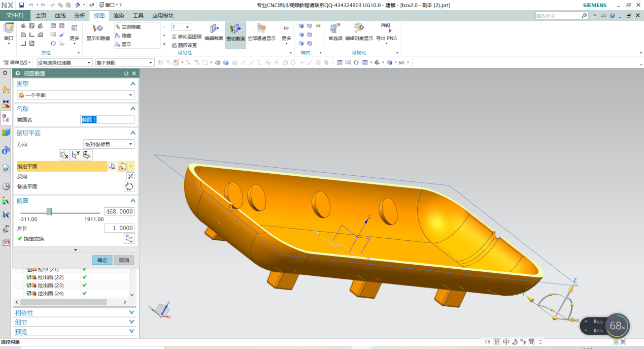Image resolution: width=644 pixels, height=349 pixels.
Task: Collapse the 剖切平面 section
Action: 133,133
